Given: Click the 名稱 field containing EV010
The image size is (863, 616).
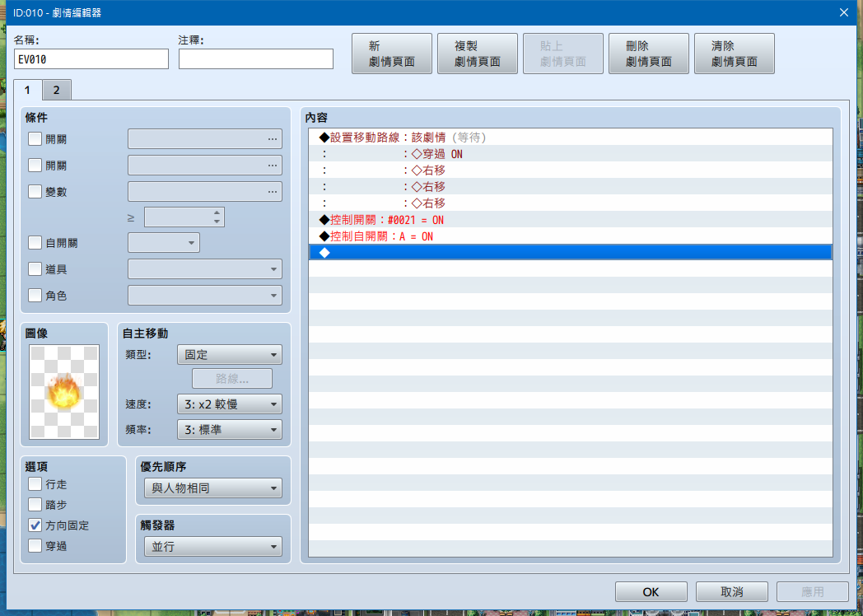Looking at the screenshot, I should (x=91, y=59).
